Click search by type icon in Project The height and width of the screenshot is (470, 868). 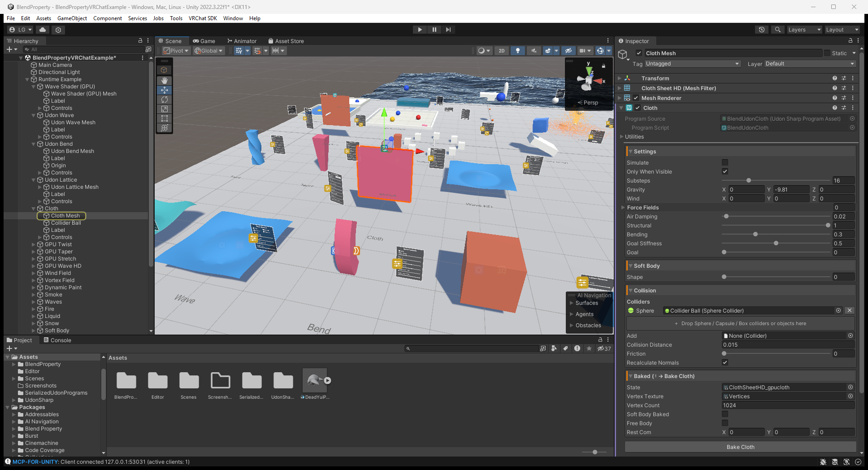click(x=554, y=348)
